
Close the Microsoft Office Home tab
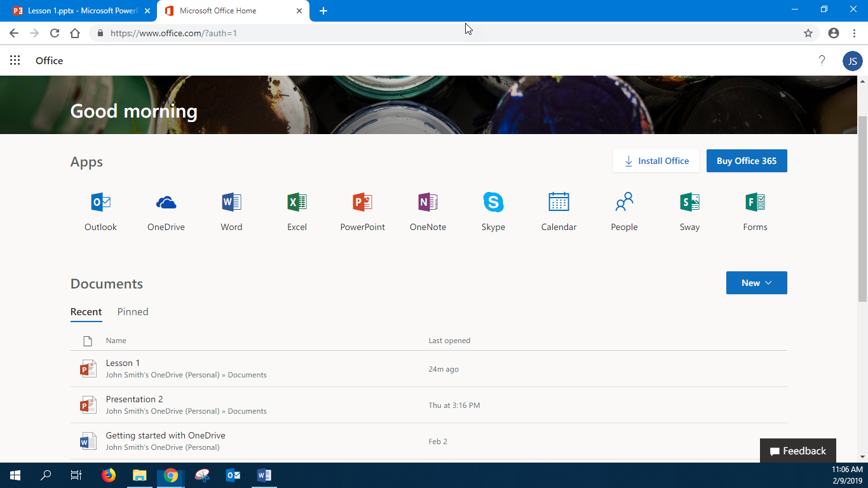[299, 11]
